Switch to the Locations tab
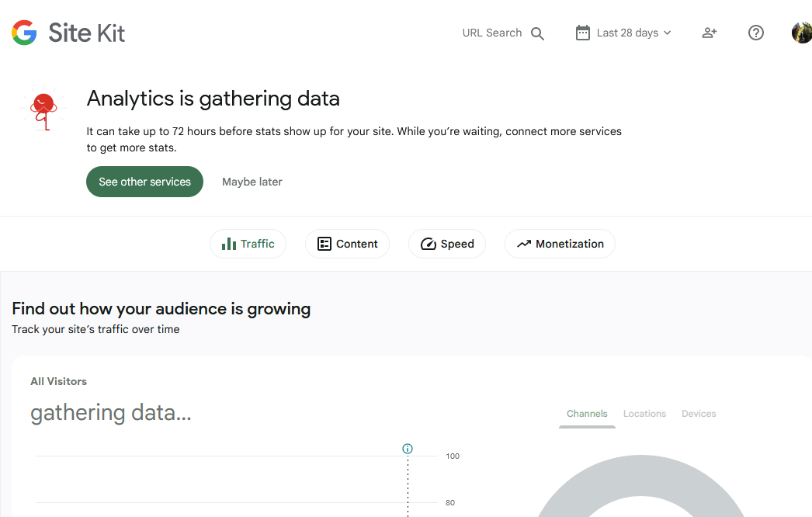 tap(644, 414)
